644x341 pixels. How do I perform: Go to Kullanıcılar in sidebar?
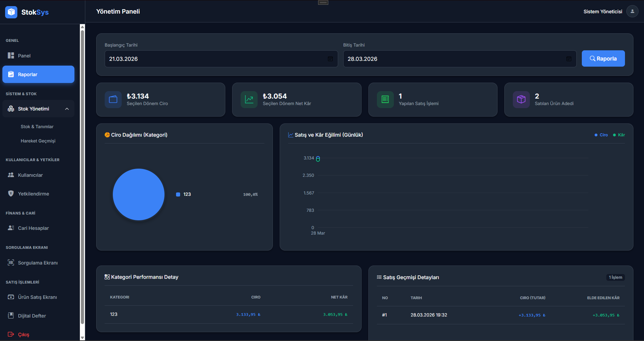[x=30, y=175]
